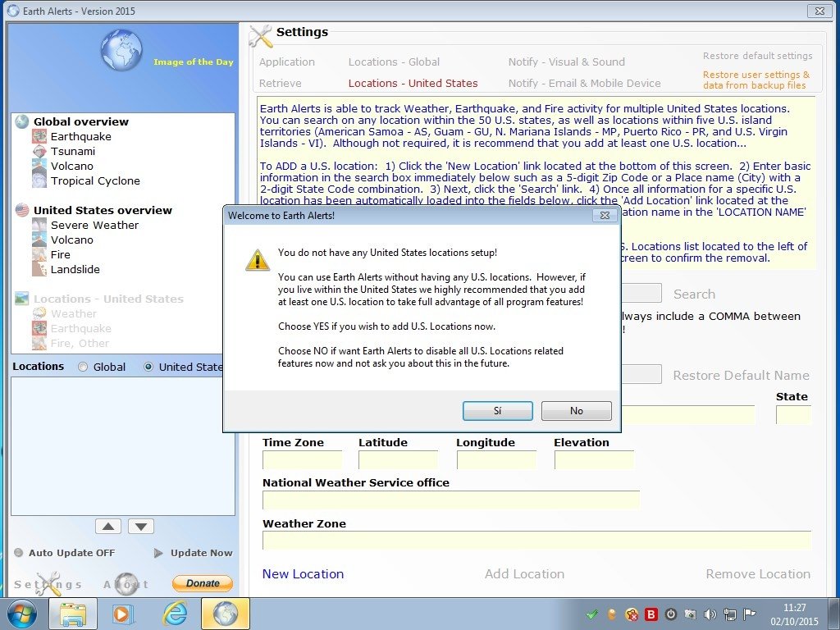Click the Settings wrench icon at bottom left
Viewport: 840px width, 630px height.
point(48,584)
